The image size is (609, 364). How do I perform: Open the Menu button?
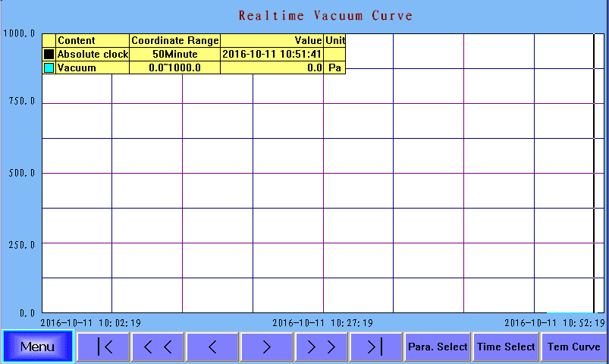[37, 347]
